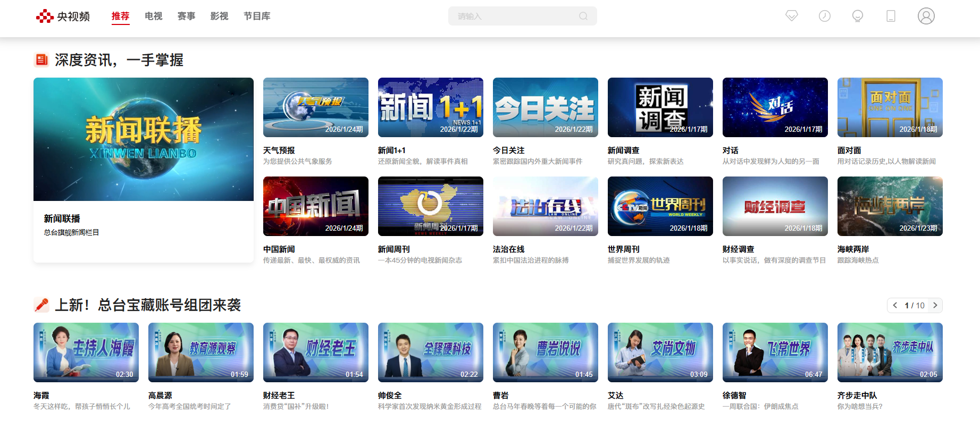Click '你为啥想当兵?' text
980x437 pixels.
pyautogui.click(x=860, y=406)
